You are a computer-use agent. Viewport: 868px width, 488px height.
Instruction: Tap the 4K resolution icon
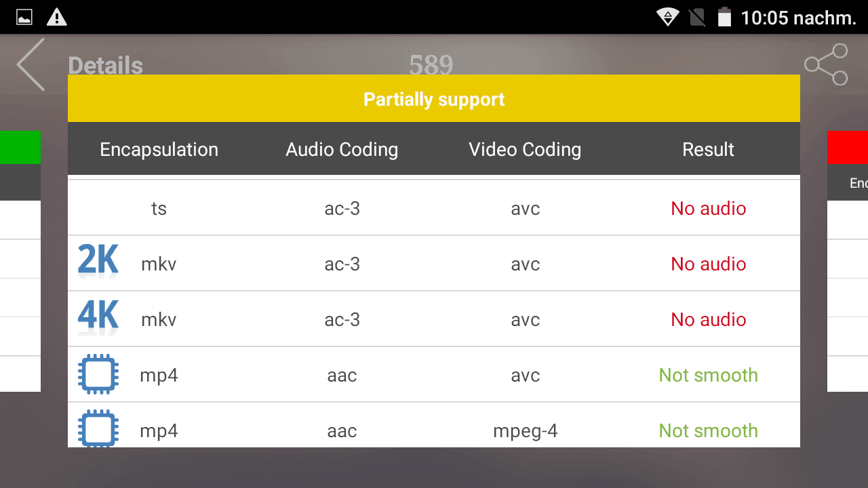point(98,317)
